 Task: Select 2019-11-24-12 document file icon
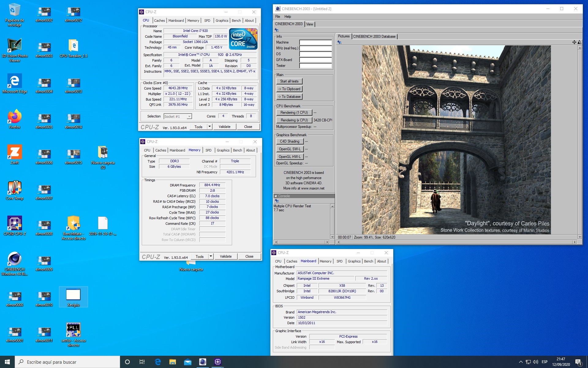tap(103, 226)
